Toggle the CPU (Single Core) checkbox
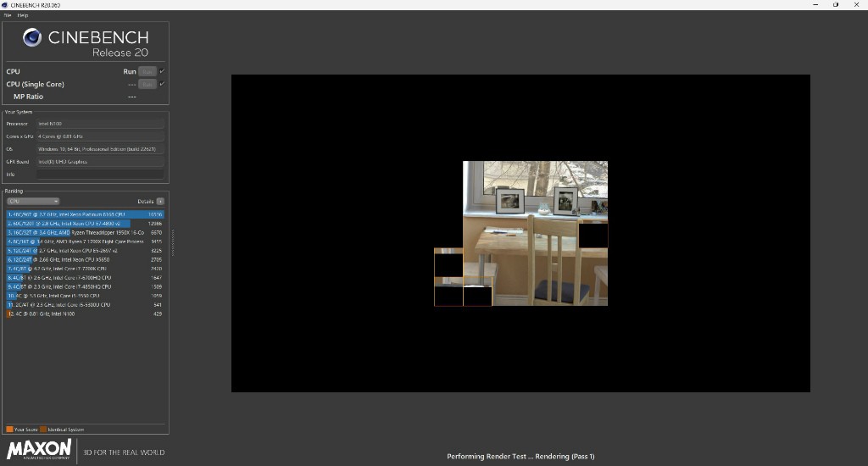The image size is (868, 466). click(x=162, y=84)
